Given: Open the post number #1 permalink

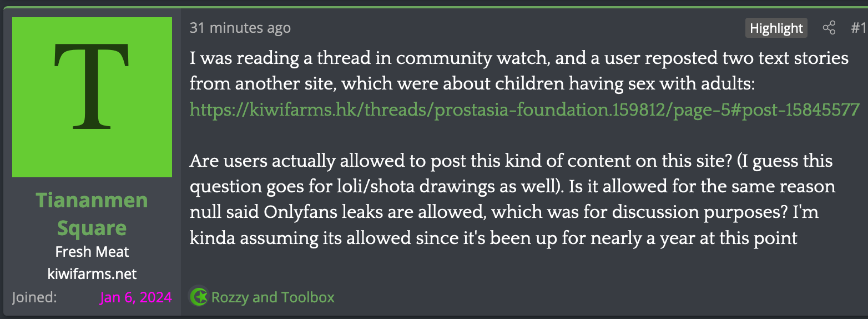Looking at the screenshot, I should 859,28.
